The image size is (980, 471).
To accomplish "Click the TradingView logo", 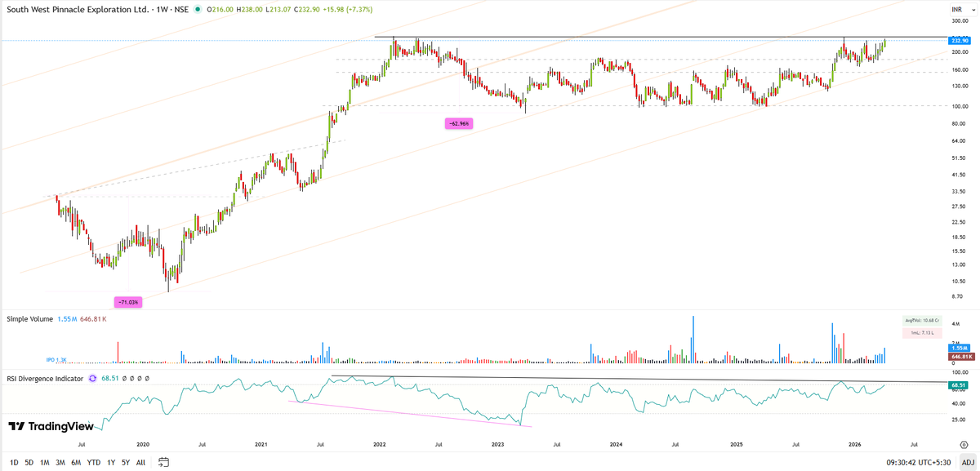I will tap(50, 426).
